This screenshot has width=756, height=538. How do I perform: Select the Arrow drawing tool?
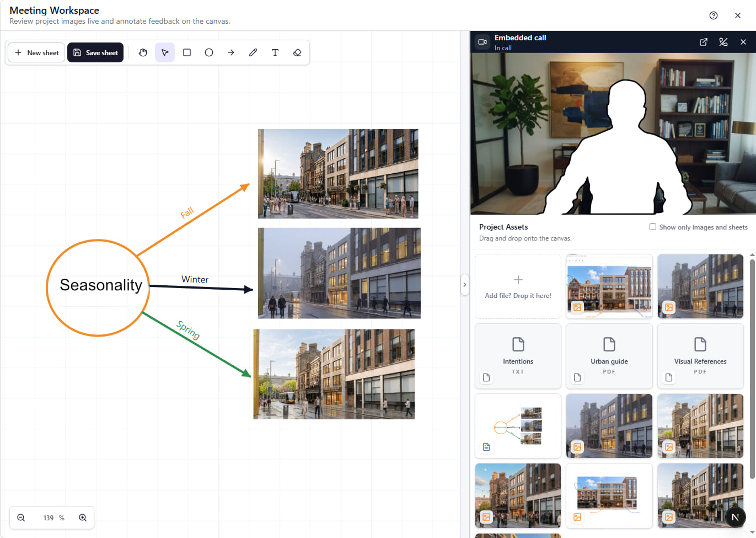click(231, 52)
